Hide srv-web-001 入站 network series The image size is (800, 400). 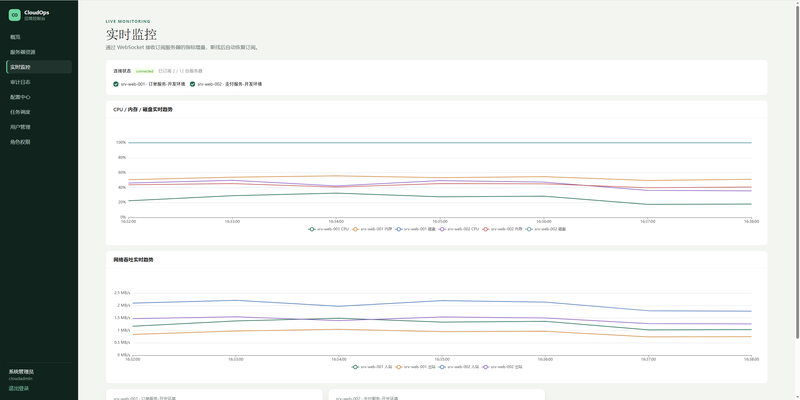[372, 367]
